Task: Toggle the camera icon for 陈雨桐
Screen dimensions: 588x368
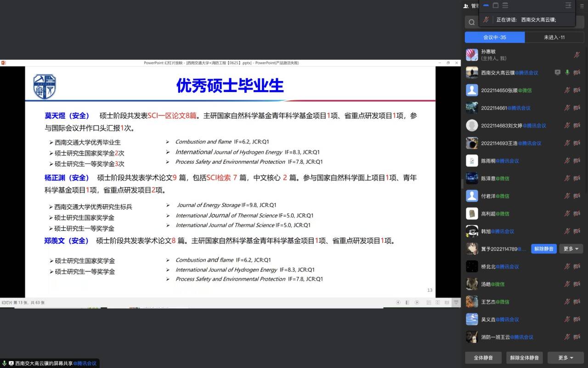Action: [x=577, y=161]
